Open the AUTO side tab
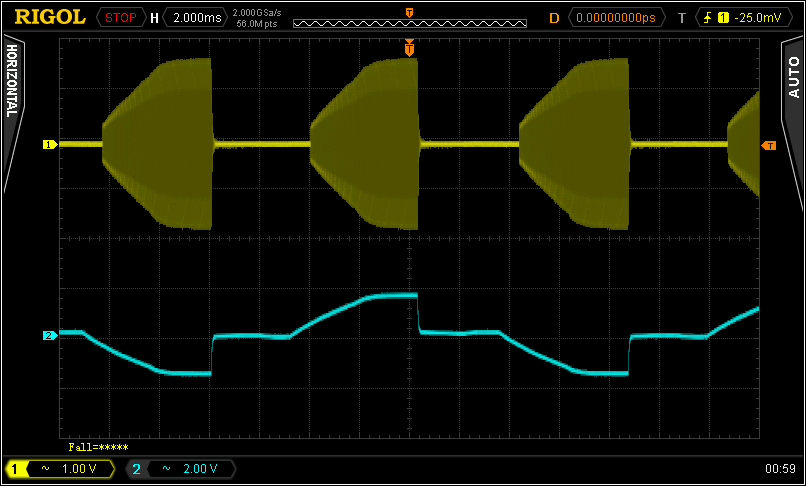 [x=794, y=77]
